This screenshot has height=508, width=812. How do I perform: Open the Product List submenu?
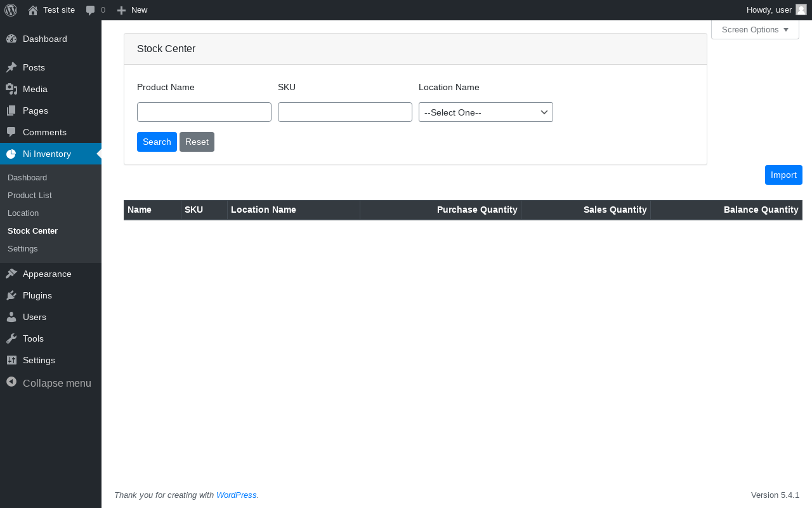[51, 196]
